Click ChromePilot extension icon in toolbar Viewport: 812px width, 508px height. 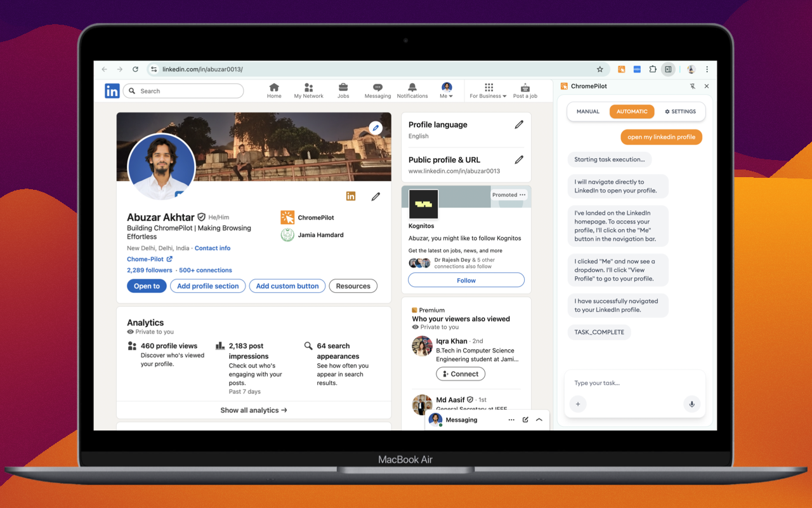(x=622, y=69)
